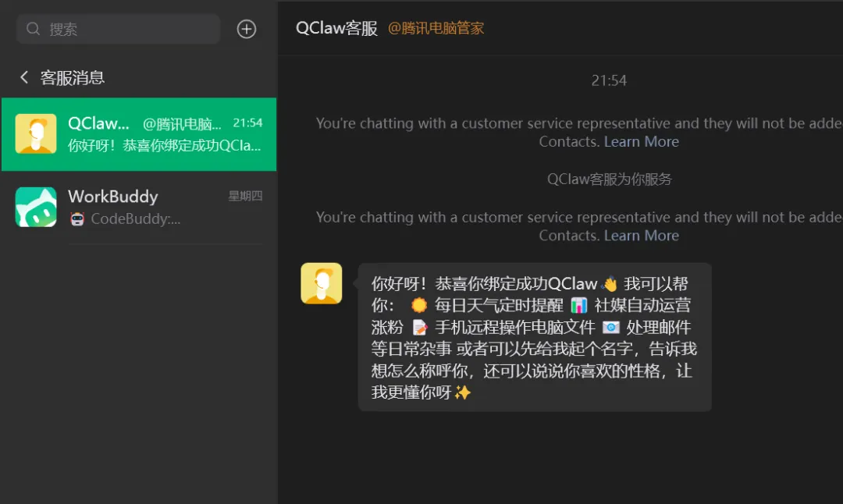Click the 21:54 timestamp in the chat

click(609, 80)
